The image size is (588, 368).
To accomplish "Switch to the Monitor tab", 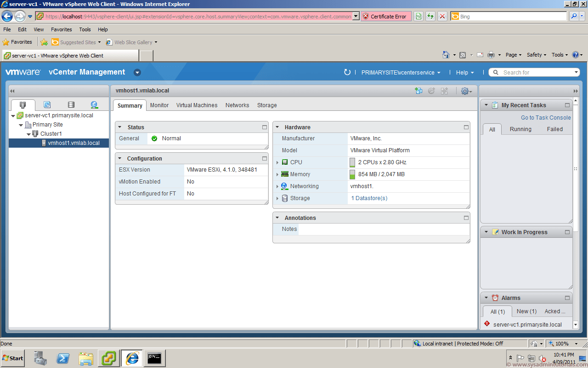I will (x=159, y=105).
